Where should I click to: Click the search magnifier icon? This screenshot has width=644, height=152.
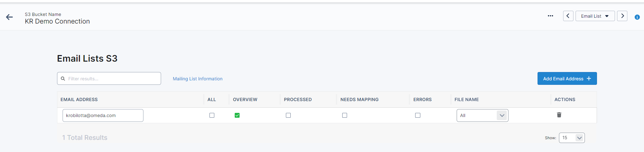[63, 79]
